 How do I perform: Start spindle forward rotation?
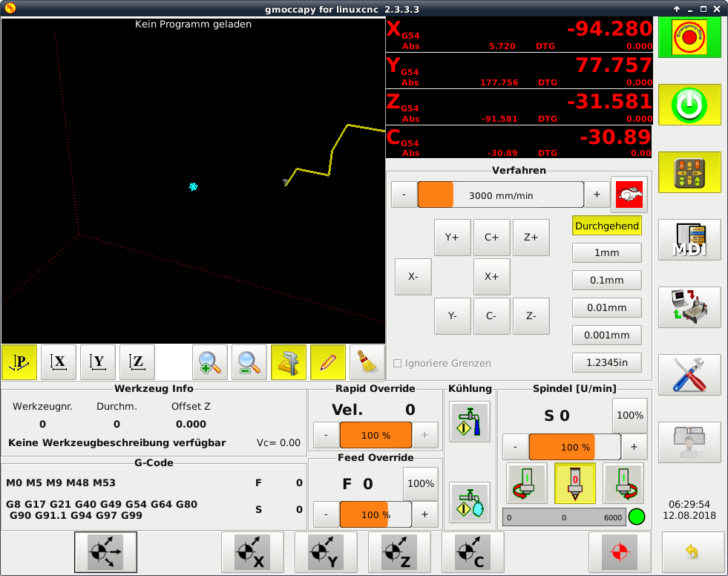click(x=623, y=483)
